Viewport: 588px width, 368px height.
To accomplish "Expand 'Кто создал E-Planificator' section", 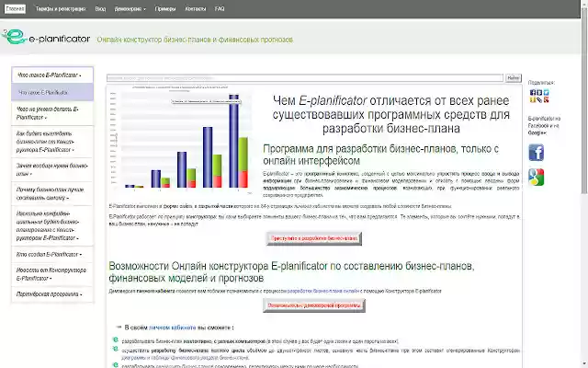I will tap(52, 254).
